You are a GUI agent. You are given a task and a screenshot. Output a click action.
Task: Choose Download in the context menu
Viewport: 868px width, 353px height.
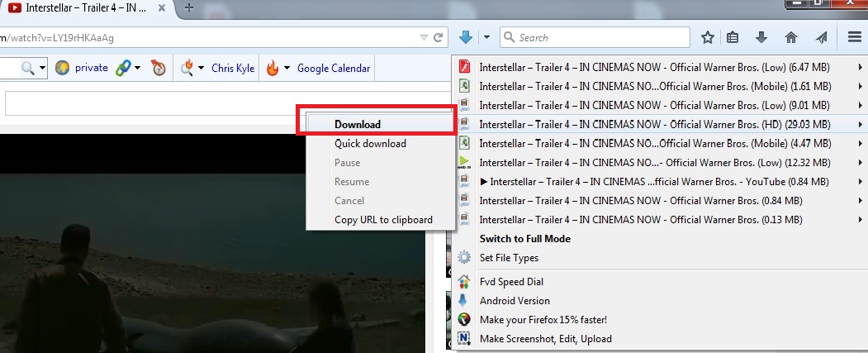click(381, 125)
